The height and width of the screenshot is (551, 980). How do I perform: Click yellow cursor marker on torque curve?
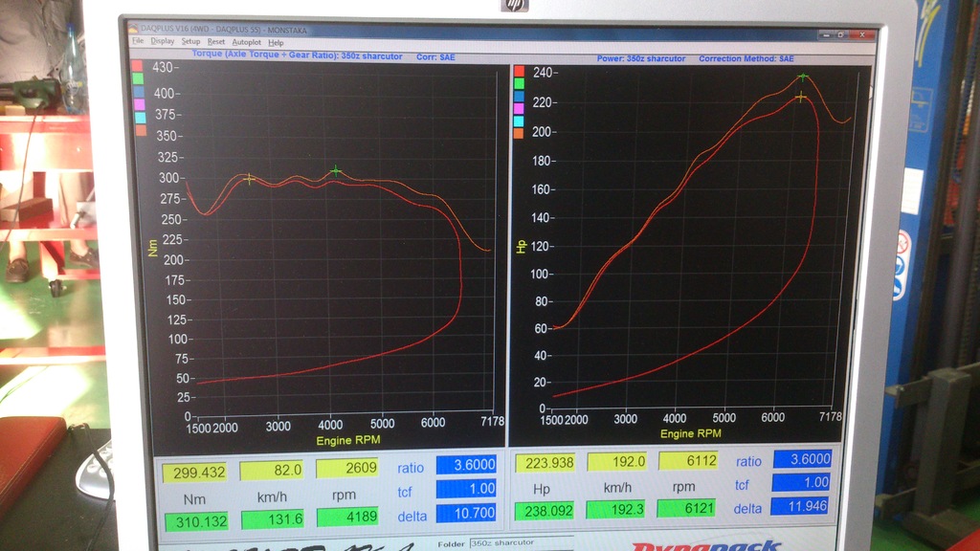click(x=249, y=179)
